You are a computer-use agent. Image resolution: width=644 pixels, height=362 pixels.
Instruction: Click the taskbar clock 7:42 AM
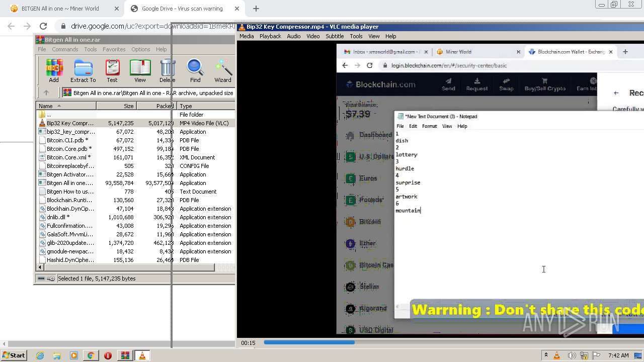618,355
